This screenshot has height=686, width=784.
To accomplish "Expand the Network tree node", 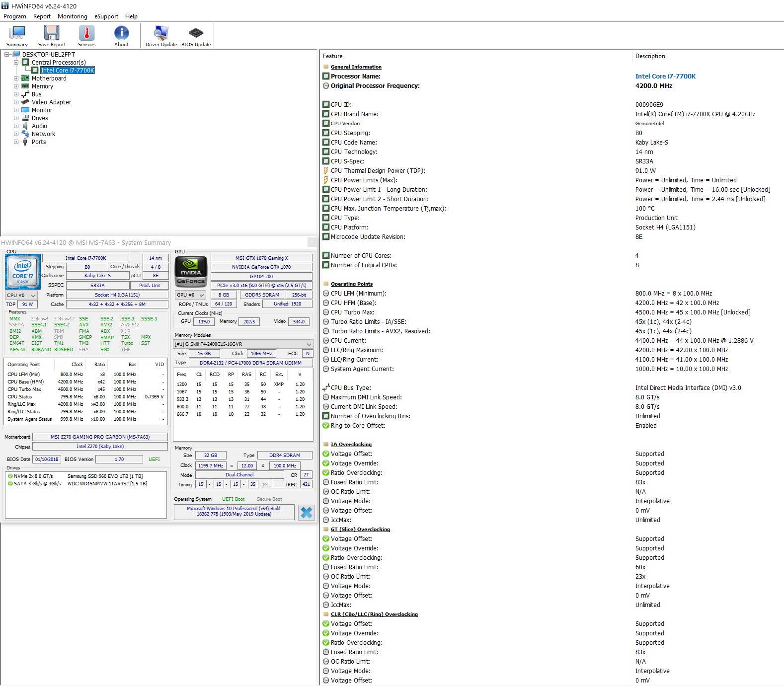I will point(16,134).
